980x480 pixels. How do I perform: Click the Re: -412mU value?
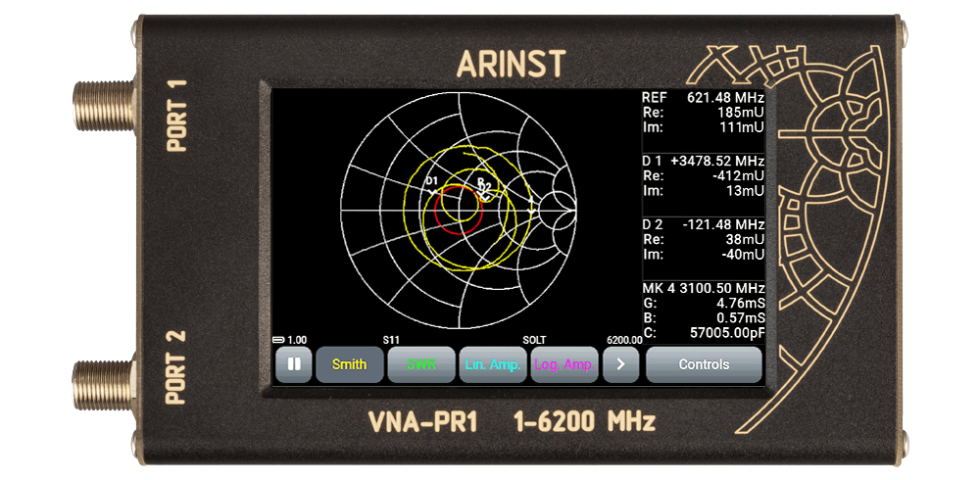(703, 176)
